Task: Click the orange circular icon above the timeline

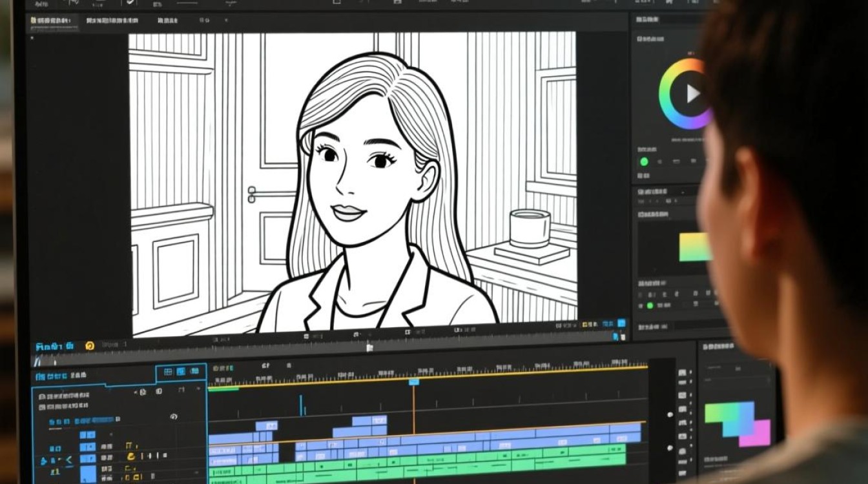Action: tap(90, 346)
